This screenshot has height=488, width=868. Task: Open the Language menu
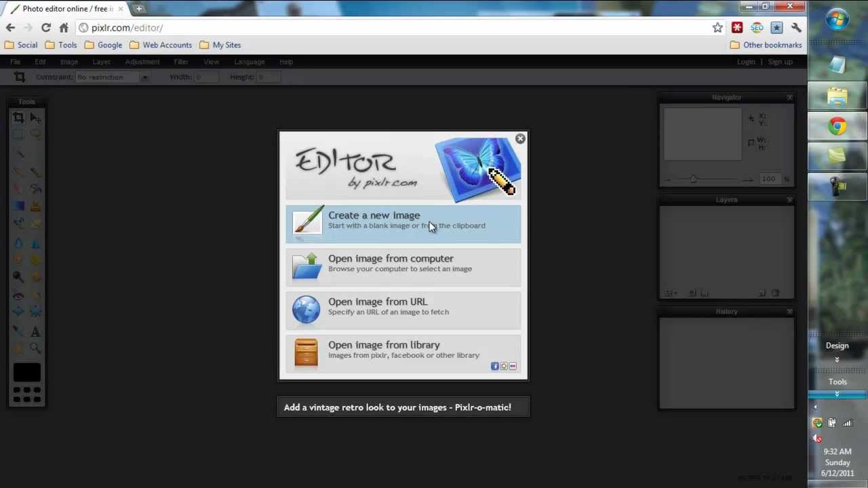[x=250, y=62]
